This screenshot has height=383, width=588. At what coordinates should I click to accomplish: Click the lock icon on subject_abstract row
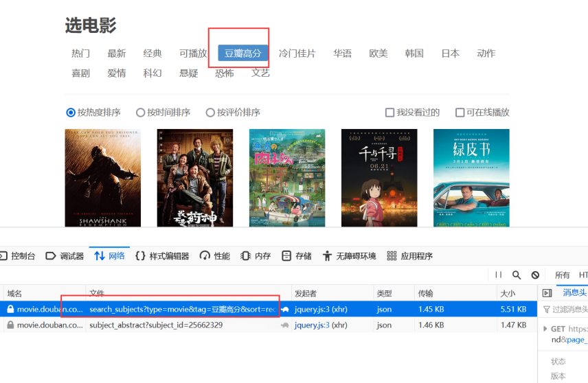[10, 325]
